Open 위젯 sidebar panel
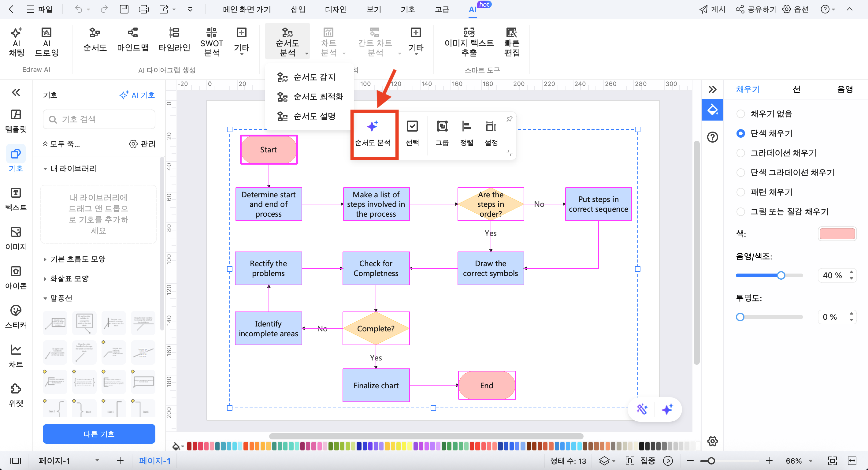 [16, 395]
